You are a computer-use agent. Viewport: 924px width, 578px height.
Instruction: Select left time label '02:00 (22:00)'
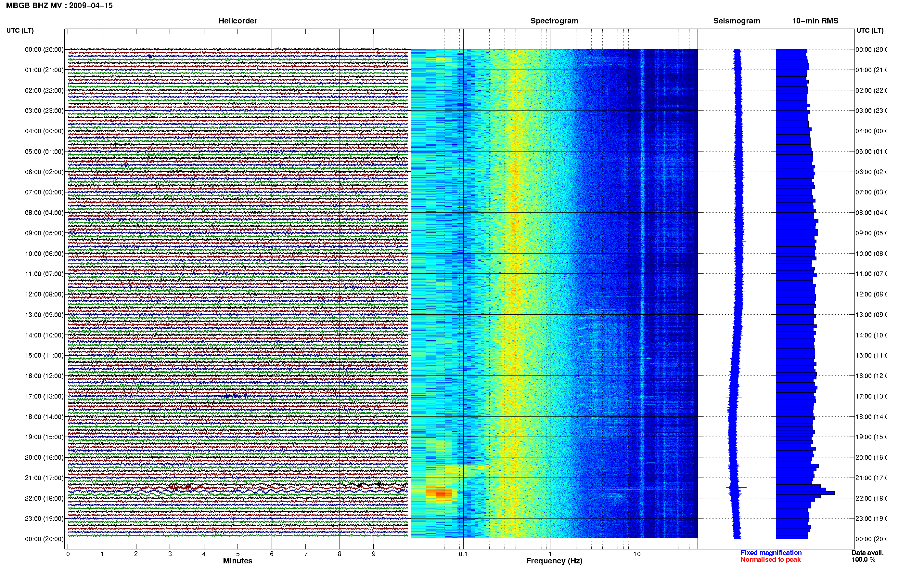pos(44,90)
